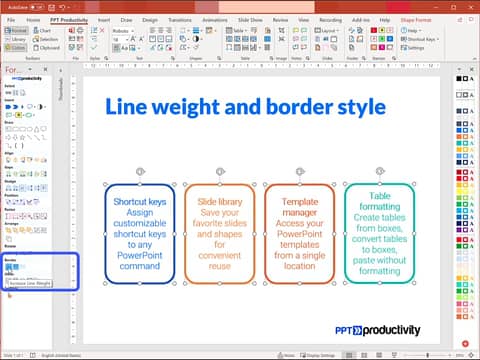The image size is (480, 360).
Task: Click the Save icon in title bar
Action: (52, 7)
